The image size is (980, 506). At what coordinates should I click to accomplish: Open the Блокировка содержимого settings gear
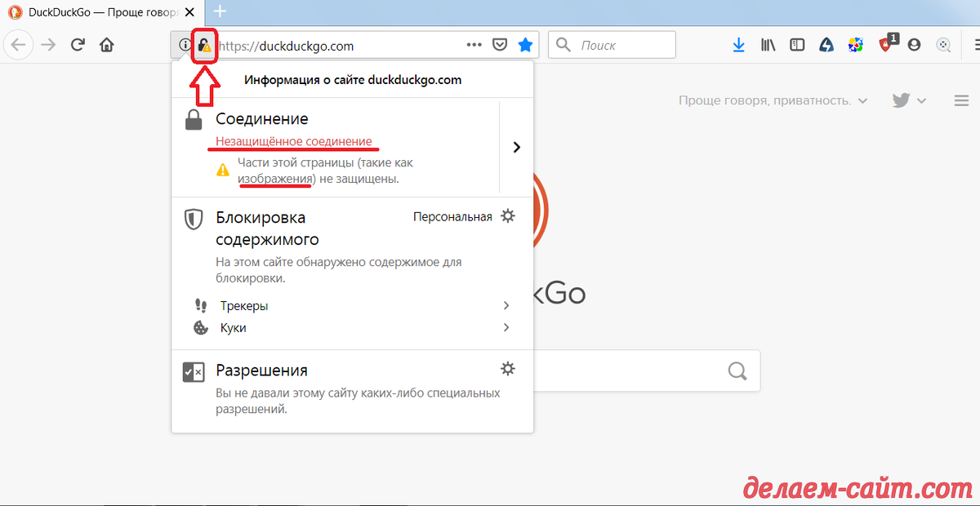pos(508,215)
